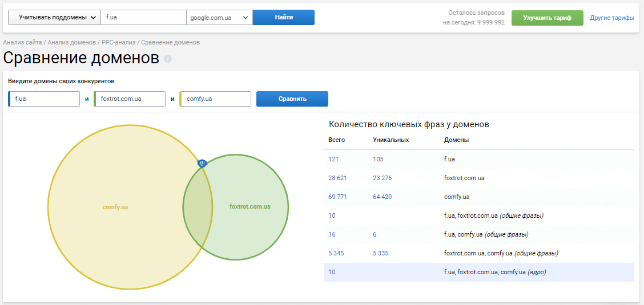Open total phrases 69 771 for comfy.ua

pos(337,197)
